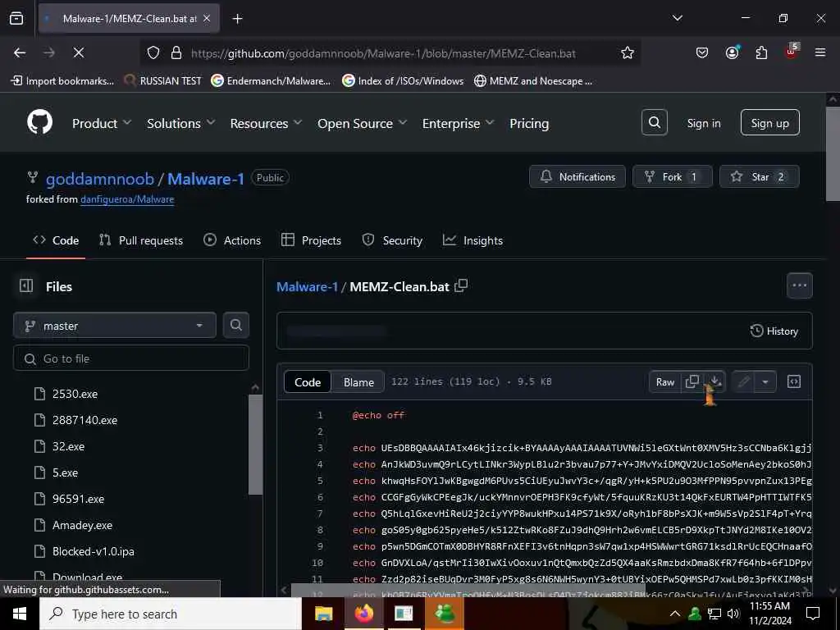This screenshot has height=630, width=840.
Task: Expand the Resources dropdown
Action: click(267, 123)
